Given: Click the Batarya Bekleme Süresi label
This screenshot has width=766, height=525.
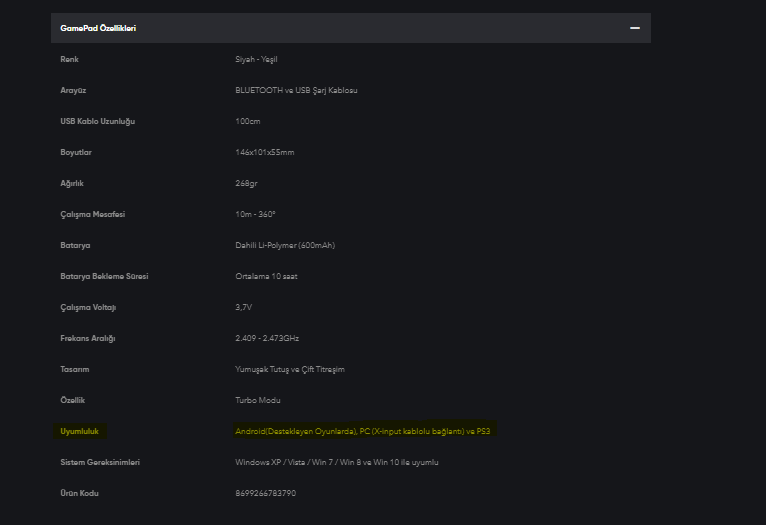Looking at the screenshot, I should [103, 277].
